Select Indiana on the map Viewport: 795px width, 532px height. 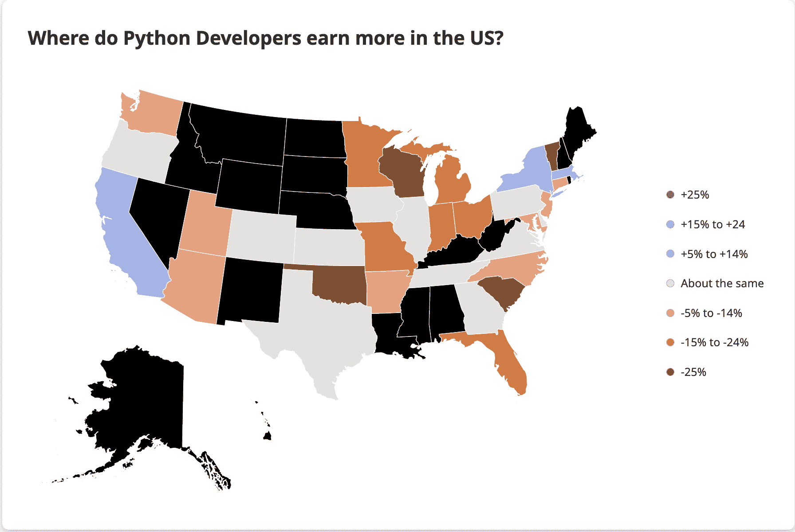click(x=441, y=226)
